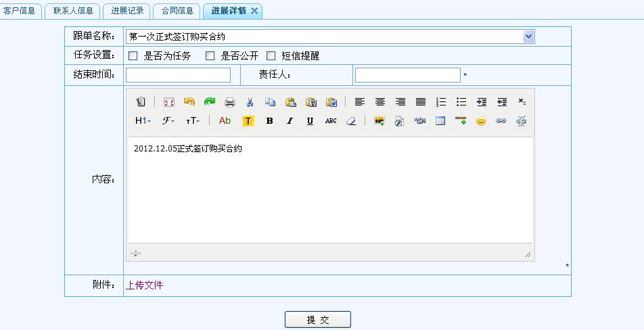Open the 合同信息 tab
The height and width of the screenshot is (330, 644).
177,11
